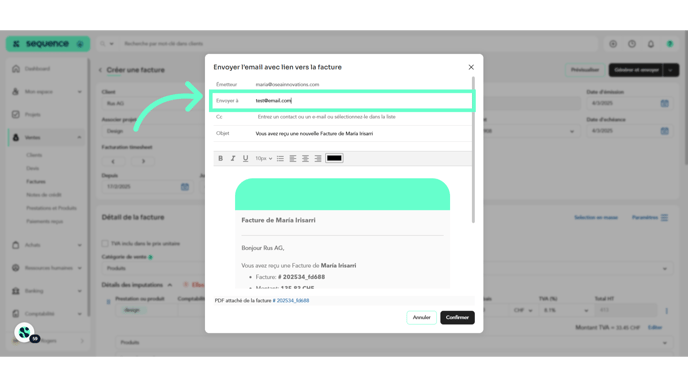Image resolution: width=688 pixels, height=387 pixels.
Task: Close the send email dialog
Action: tap(471, 67)
